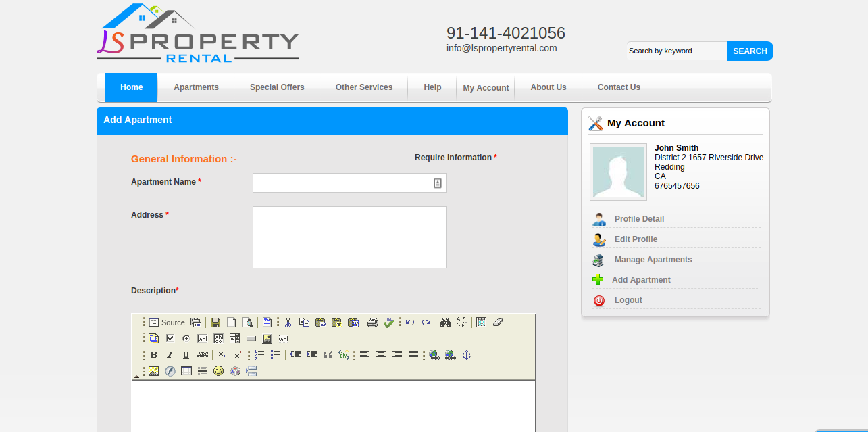Open the Apartments menu item
The height and width of the screenshot is (432, 868).
196,87
